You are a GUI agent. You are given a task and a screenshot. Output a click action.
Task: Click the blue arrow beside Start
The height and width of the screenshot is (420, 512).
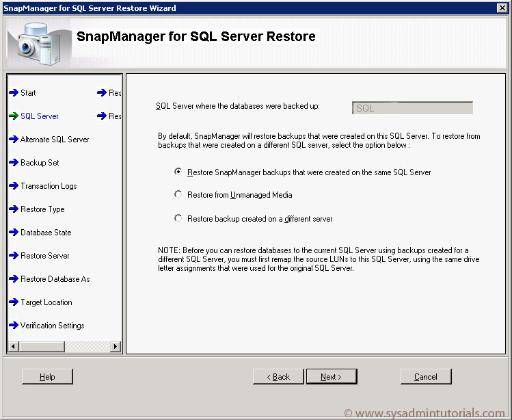coord(14,93)
